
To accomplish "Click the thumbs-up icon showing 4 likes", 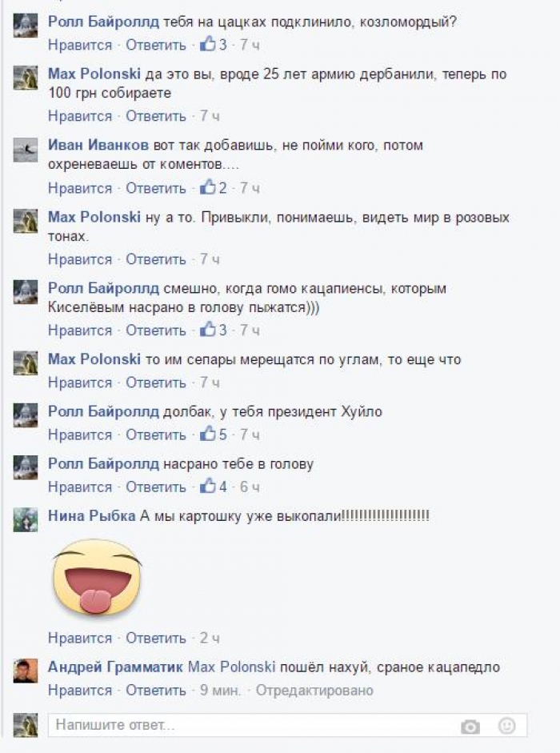I will (208, 486).
